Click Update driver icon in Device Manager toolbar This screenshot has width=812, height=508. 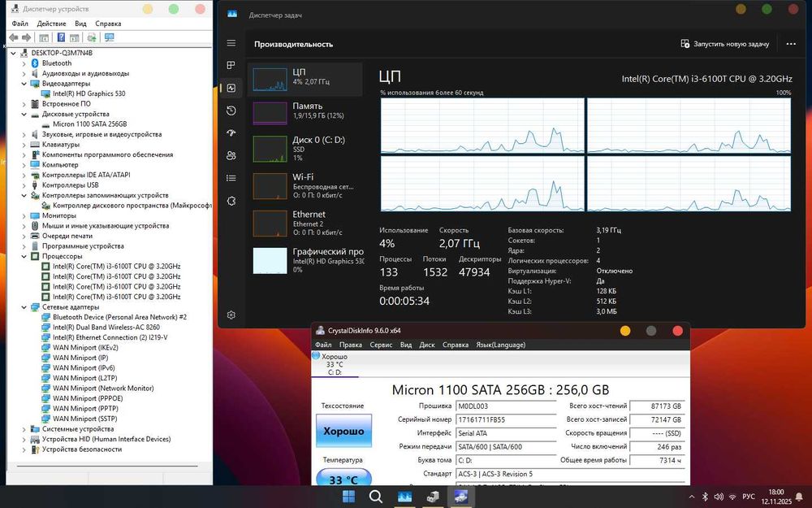tap(92, 37)
